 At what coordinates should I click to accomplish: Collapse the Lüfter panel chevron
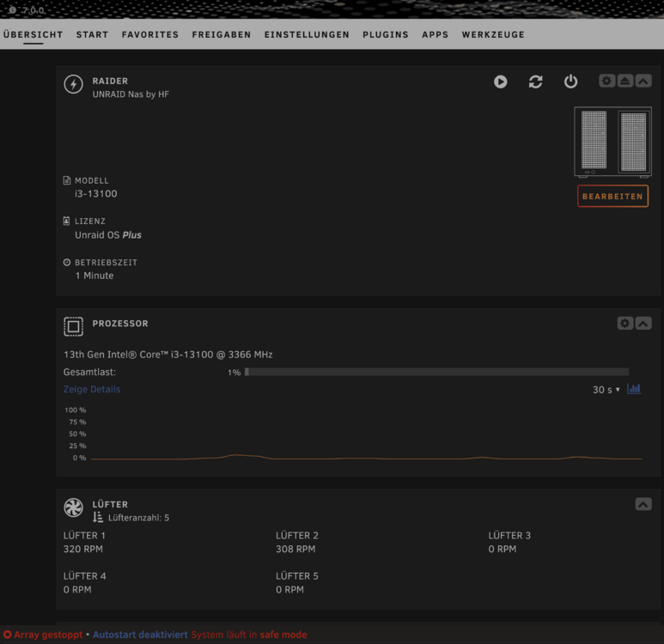pyautogui.click(x=643, y=504)
